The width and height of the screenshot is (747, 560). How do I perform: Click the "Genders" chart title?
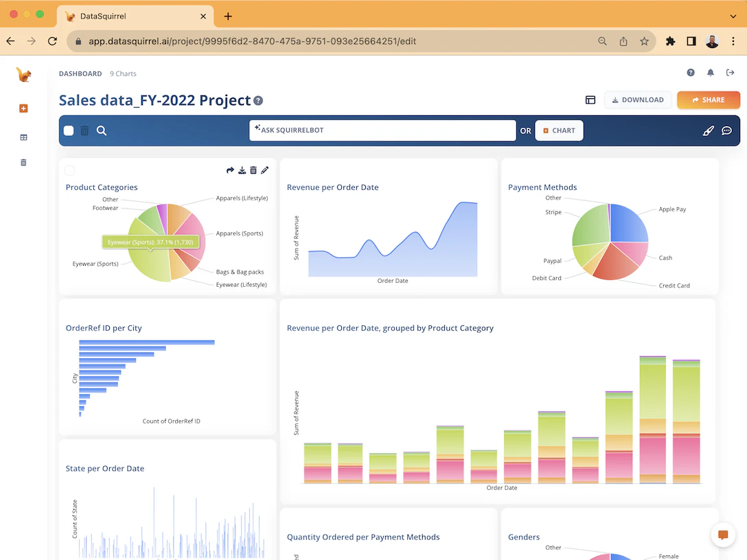[524, 537]
